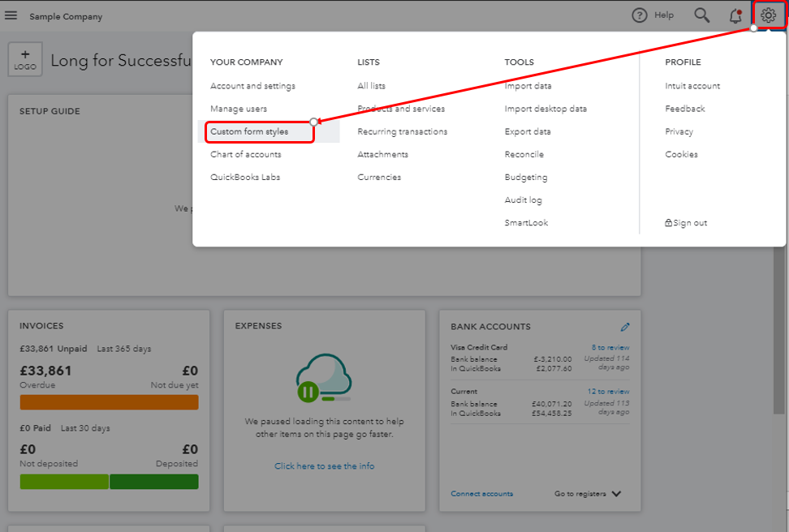The image size is (789, 532).
Task: Open Chart of accounts
Action: point(246,154)
